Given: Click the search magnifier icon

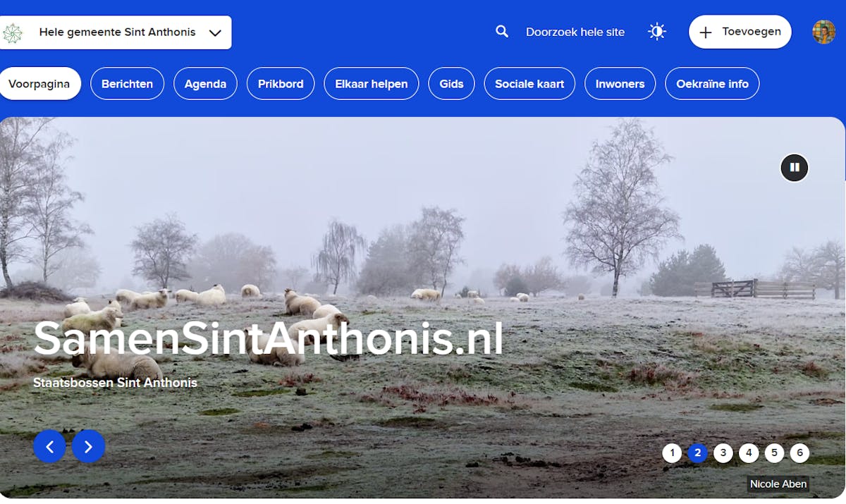Looking at the screenshot, I should tap(502, 32).
